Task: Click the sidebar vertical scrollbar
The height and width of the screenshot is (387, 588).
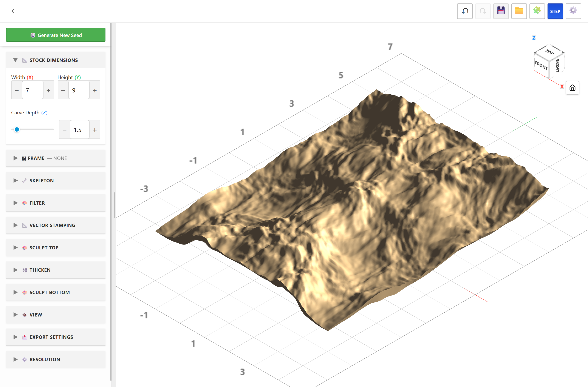Action: pos(111,201)
